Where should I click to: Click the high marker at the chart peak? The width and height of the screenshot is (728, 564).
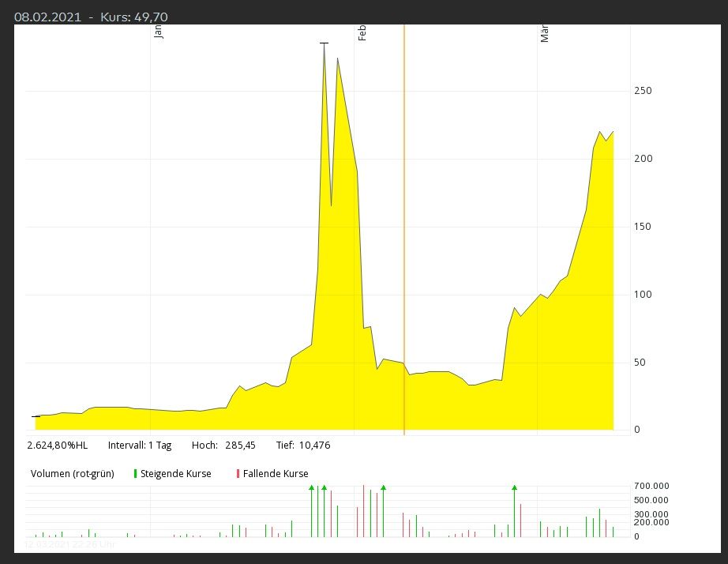point(324,43)
